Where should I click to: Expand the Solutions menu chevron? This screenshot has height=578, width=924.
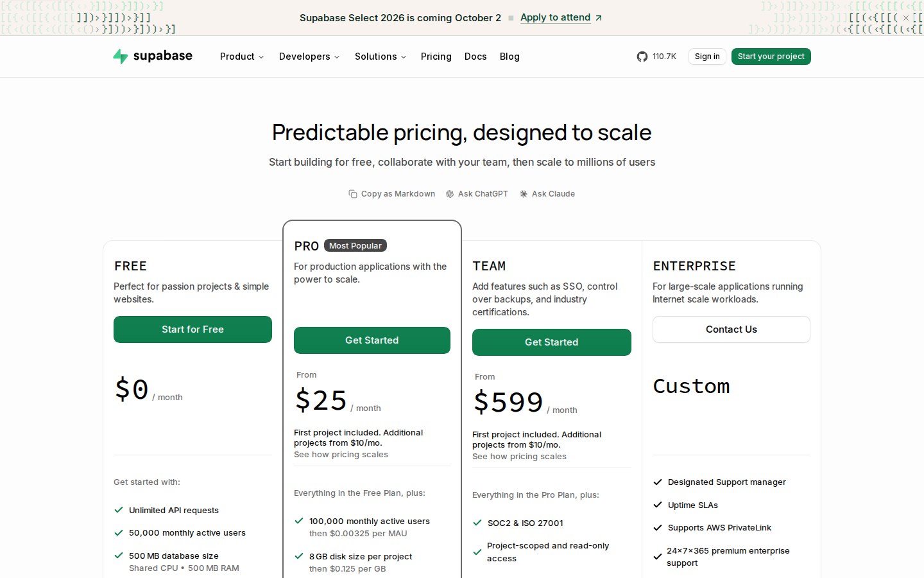tap(404, 57)
